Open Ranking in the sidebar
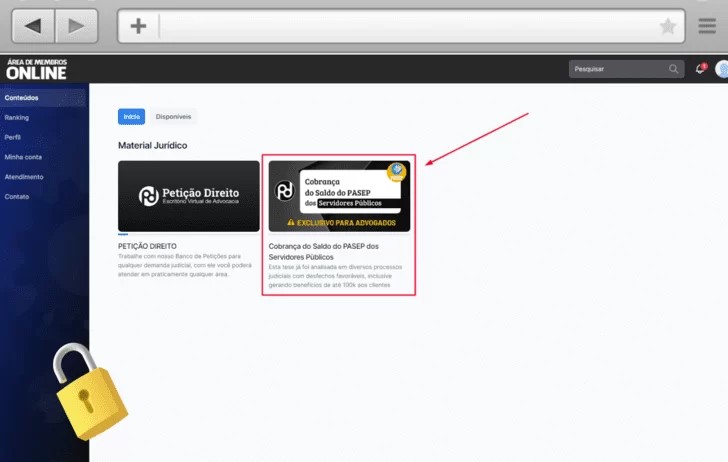Viewport: 728px width, 462px height. [x=17, y=117]
